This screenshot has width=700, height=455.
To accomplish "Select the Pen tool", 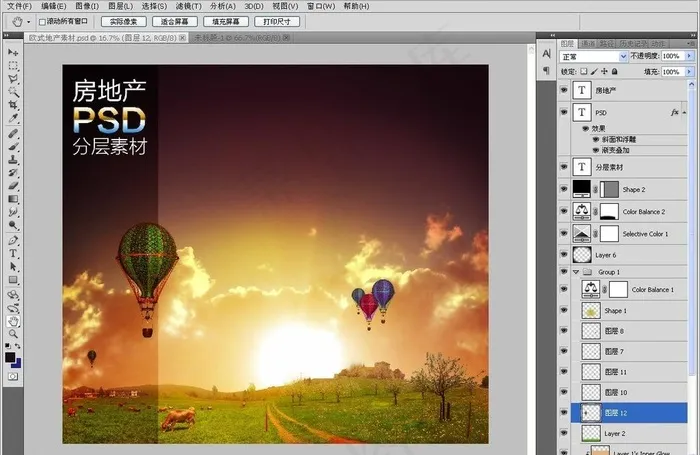I will click(13, 240).
